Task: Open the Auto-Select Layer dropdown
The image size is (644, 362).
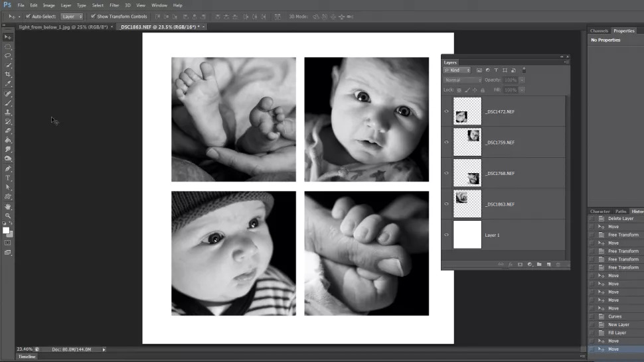Action: (72, 17)
